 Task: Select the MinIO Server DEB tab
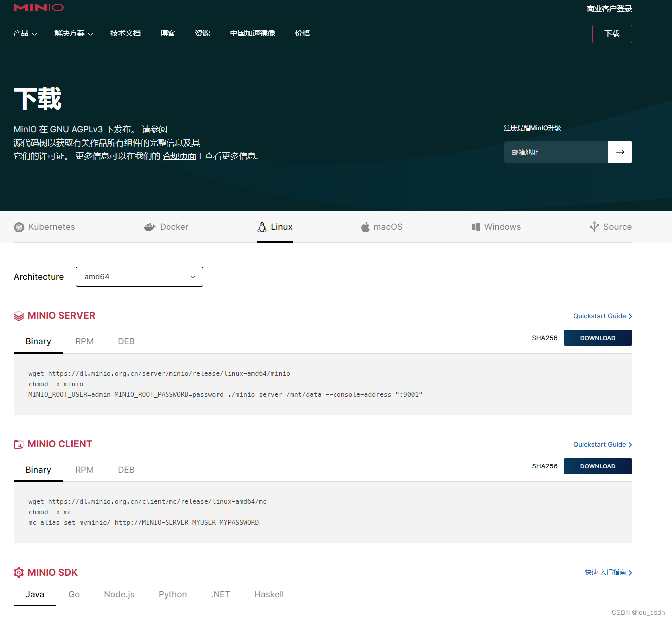(126, 341)
